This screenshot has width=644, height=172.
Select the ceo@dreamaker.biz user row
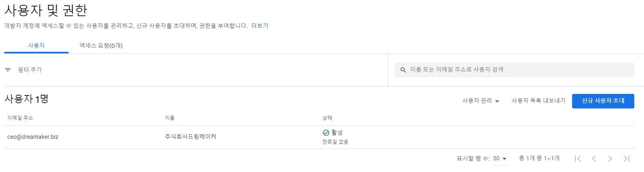pos(33,137)
